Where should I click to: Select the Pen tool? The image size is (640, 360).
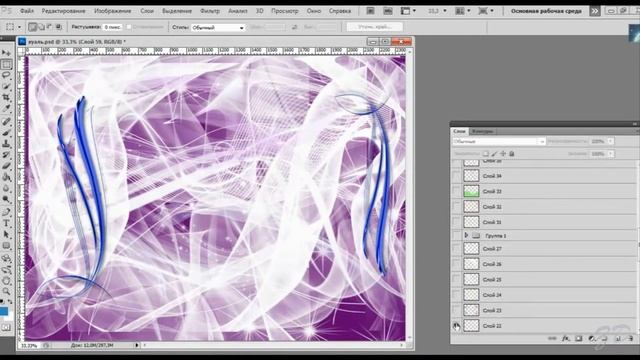pyautogui.click(x=6, y=212)
